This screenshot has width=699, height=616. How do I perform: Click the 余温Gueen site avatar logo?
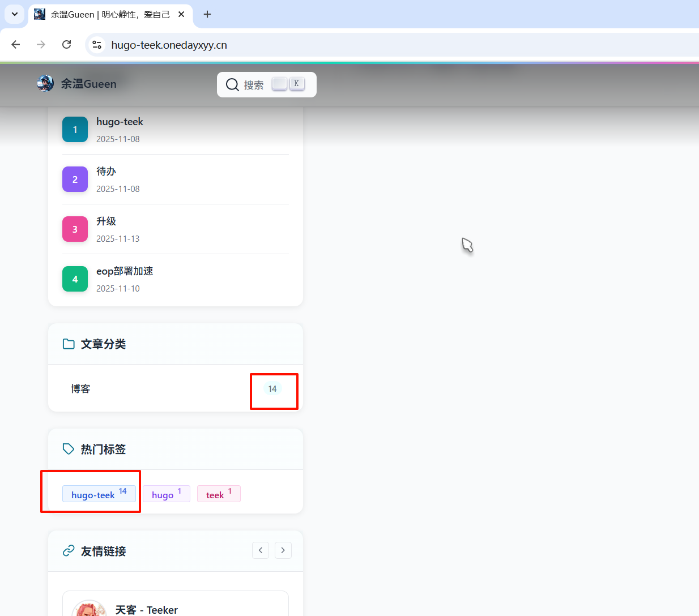pos(45,84)
